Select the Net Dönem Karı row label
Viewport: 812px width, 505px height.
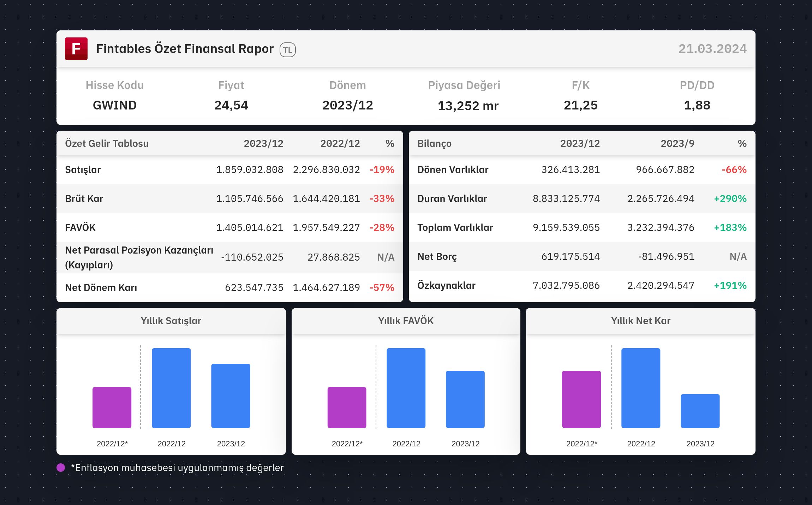(x=101, y=287)
